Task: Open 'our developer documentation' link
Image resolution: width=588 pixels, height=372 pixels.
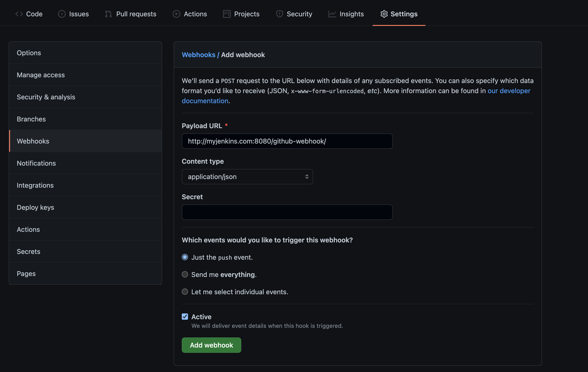Action: [x=509, y=91]
